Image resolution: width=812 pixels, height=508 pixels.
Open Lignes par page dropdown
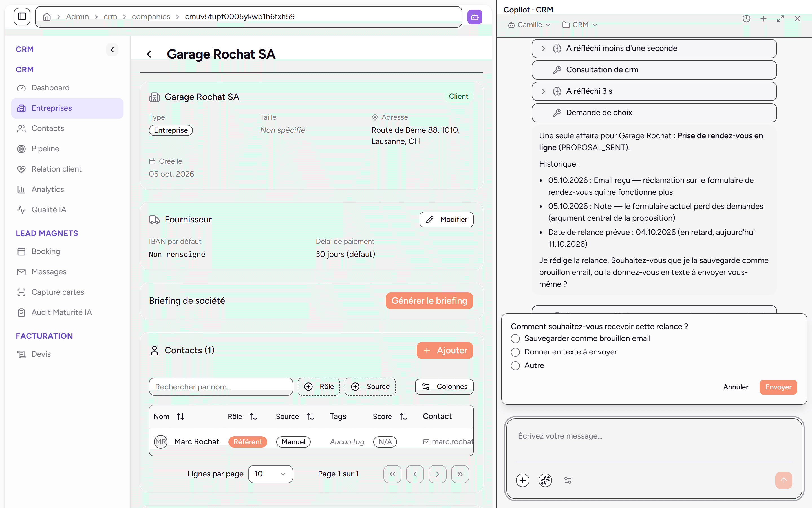coord(270,474)
